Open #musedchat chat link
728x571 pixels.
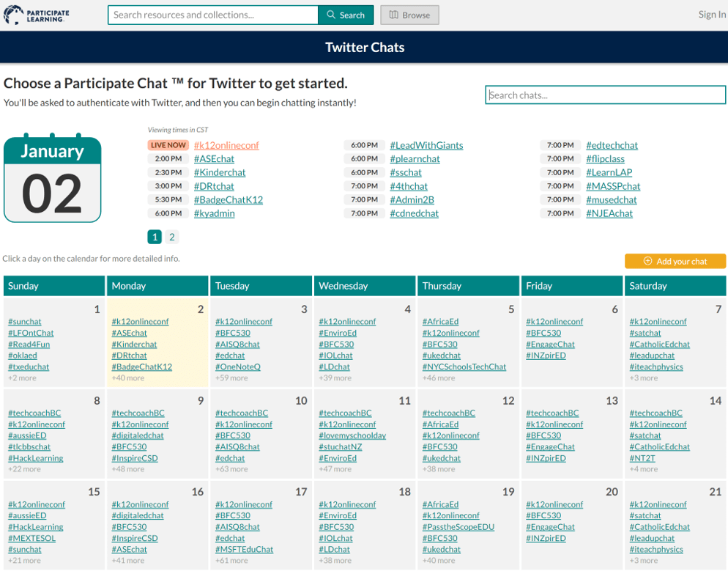coord(612,200)
